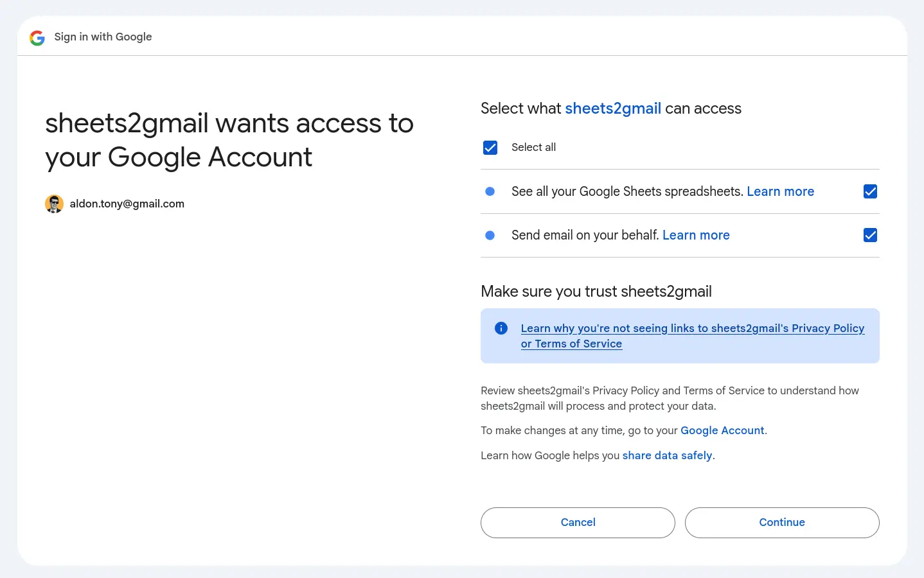924x578 pixels.
Task: Open the Google Account link
Action: click(722, 430)
